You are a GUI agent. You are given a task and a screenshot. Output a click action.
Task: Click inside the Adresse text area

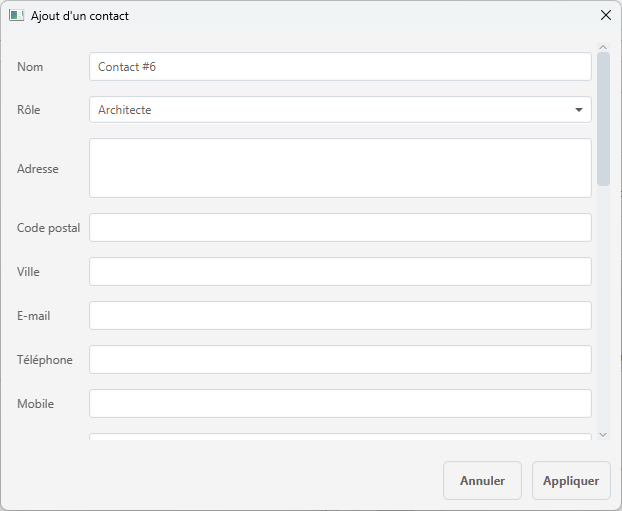(340, 168)
